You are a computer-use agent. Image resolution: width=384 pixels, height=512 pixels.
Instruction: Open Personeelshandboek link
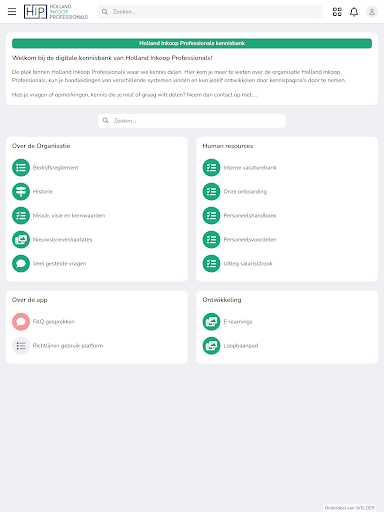[250, 215]
